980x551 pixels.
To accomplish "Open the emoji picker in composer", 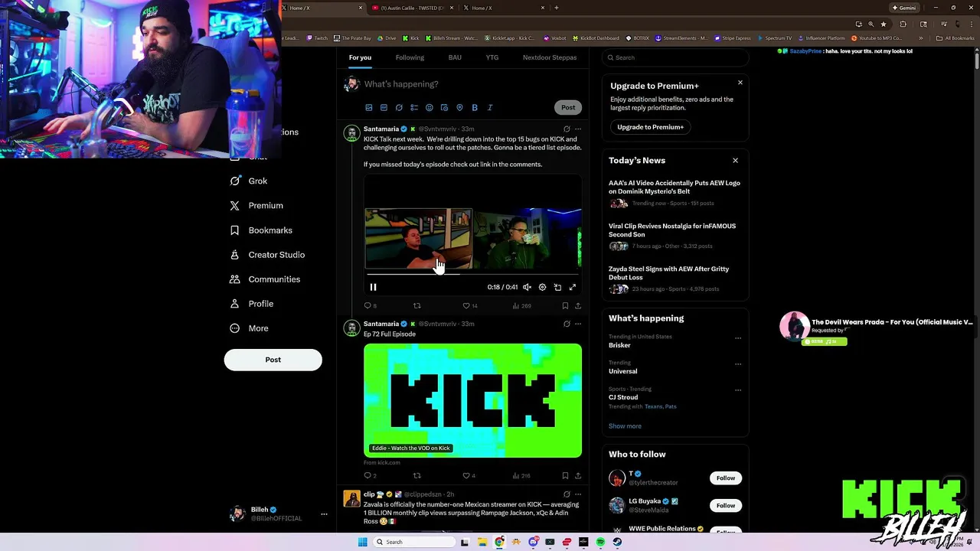I will (429, 108).
